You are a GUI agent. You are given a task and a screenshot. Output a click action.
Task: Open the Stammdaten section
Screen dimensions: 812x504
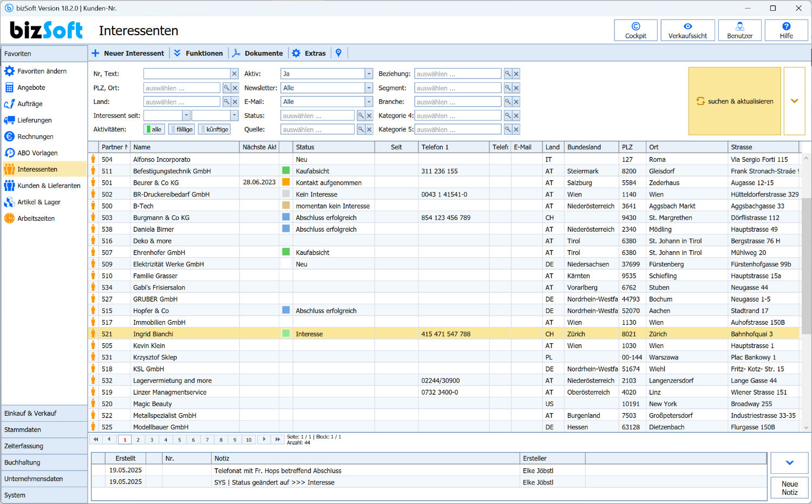coord(44,429)
